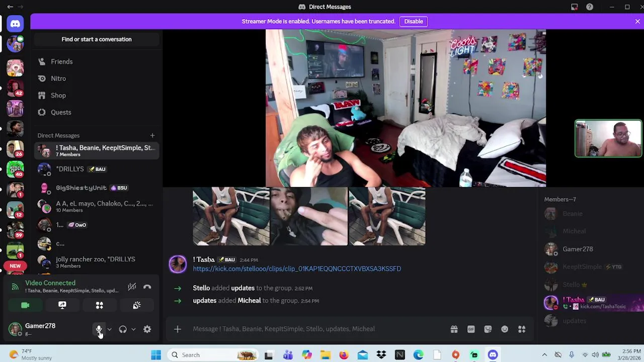
Task: Click the Windows taskbar Search box
Action: click(x=213, y=355)
